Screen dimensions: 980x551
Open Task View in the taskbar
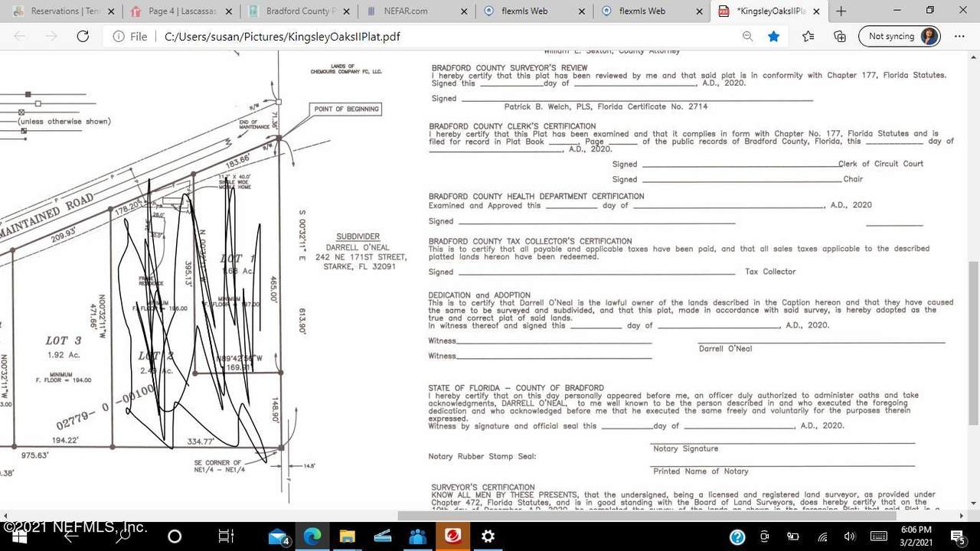tap(226, 536)
